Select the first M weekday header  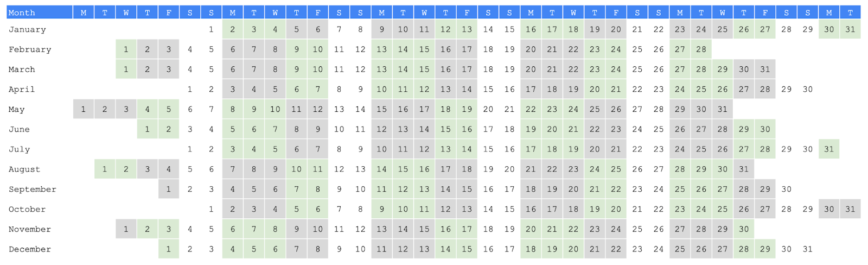(83, 12)
